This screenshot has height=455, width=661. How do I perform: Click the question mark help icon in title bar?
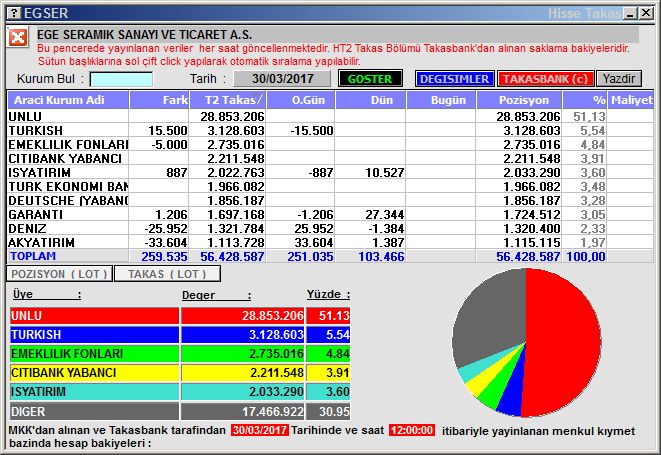tap(14, 13)
